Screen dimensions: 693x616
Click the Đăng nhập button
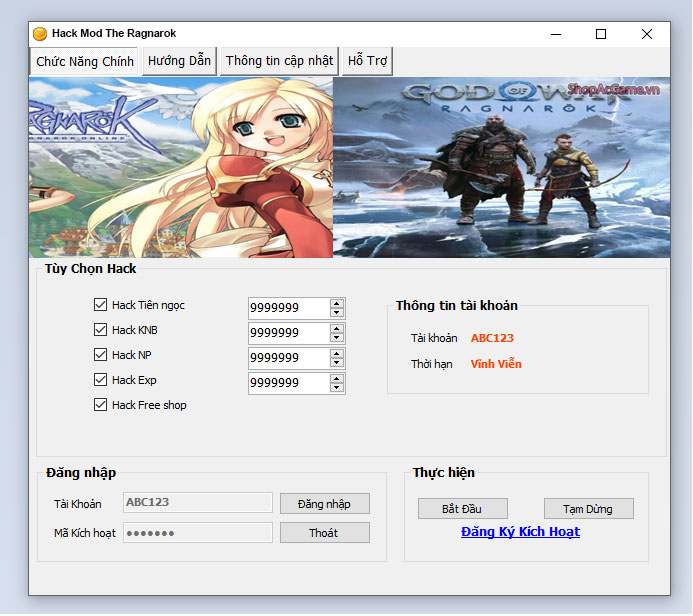(325, 504)
